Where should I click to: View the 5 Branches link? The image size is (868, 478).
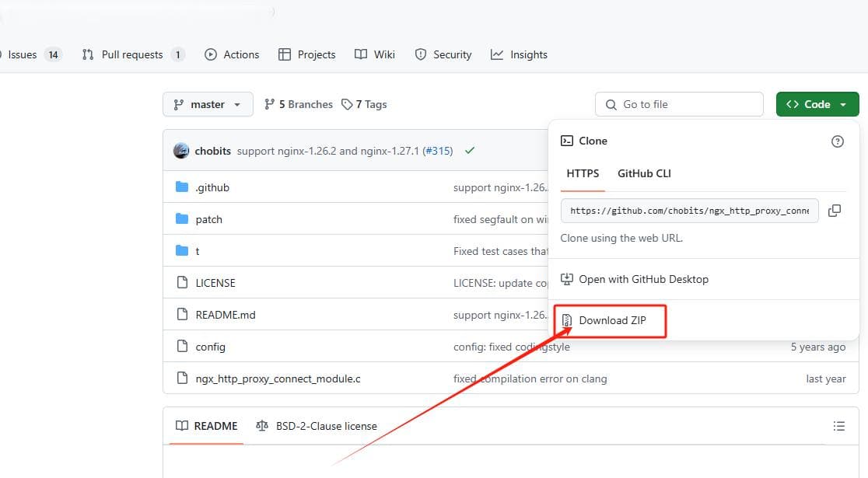coord(299,104)
